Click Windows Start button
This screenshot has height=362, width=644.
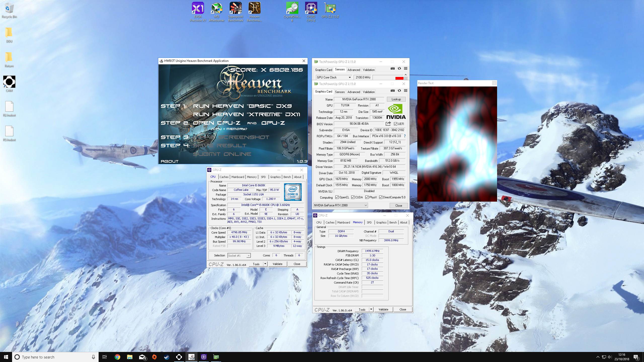(x=6, y=357)
